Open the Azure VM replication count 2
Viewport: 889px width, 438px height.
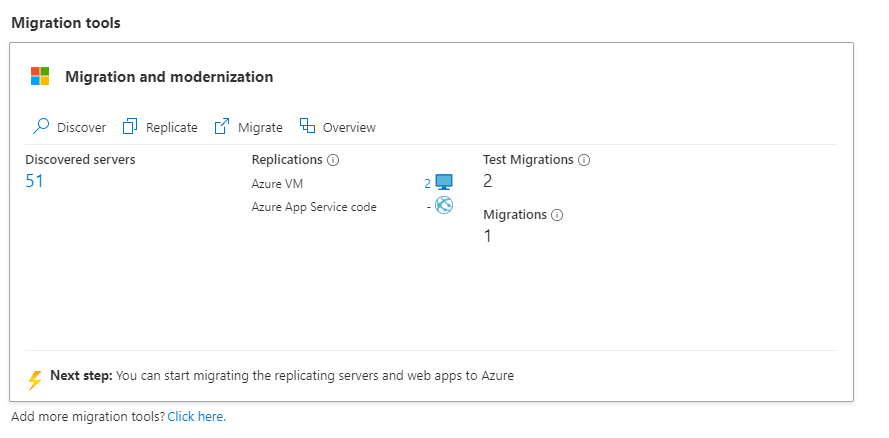(427, 184)
